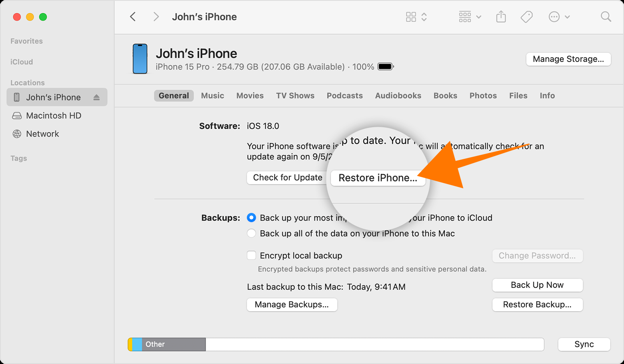Open the Share toolbar icon
624x364 pixels.
click(x=501, y=16)
